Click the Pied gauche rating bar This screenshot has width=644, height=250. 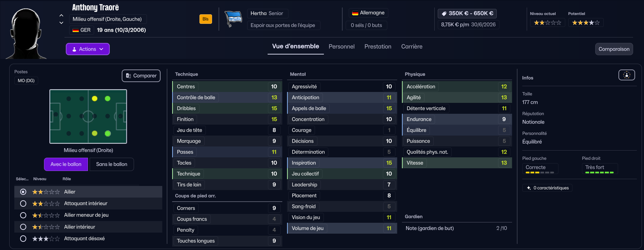tap(540, 173)
